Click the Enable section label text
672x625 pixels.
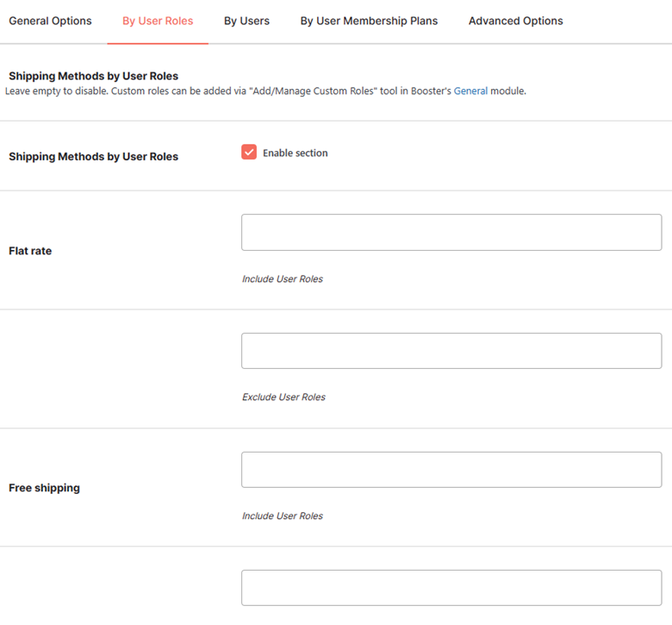pyautogui.click(x=296, y=153)
